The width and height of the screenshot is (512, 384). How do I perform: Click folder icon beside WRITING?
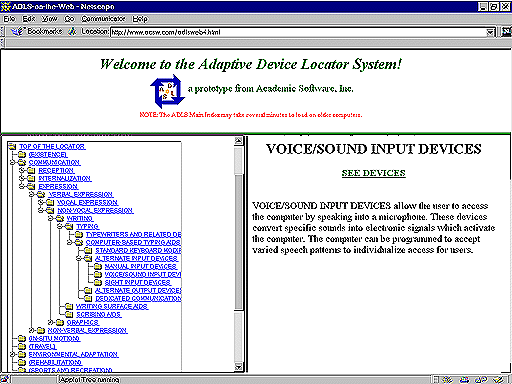(x=60, y=218)
